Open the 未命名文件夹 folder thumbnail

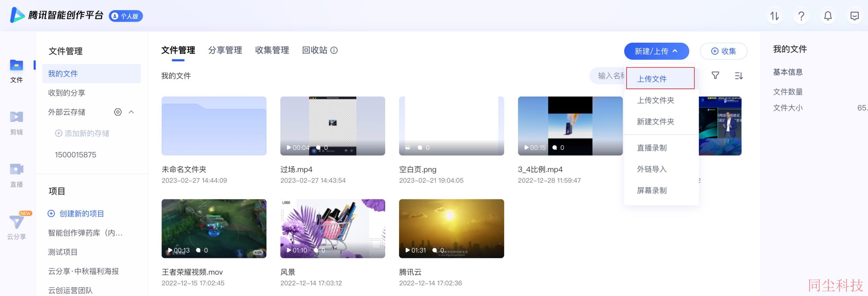pyautogui.click(x=214, y=126)
